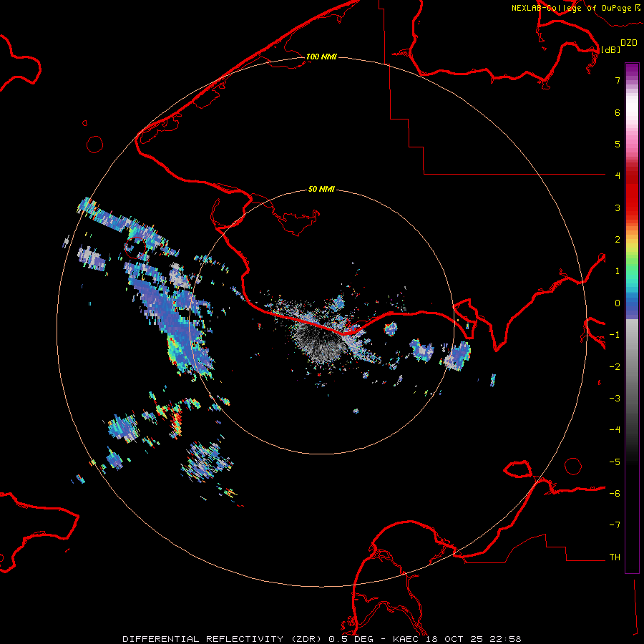Click the 1 value on the color scale
The height and width of the screenshot is (644, 644).
tap(618, 271)
